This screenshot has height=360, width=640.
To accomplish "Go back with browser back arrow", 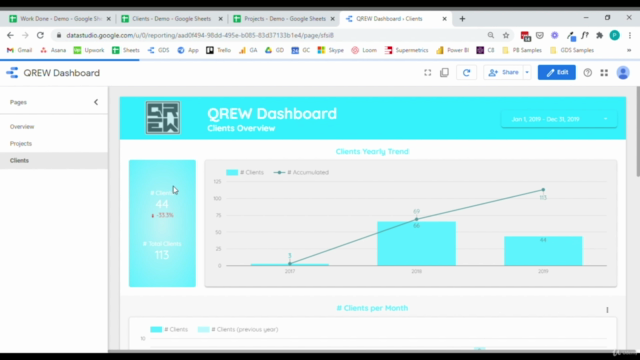I will (10, 36).
